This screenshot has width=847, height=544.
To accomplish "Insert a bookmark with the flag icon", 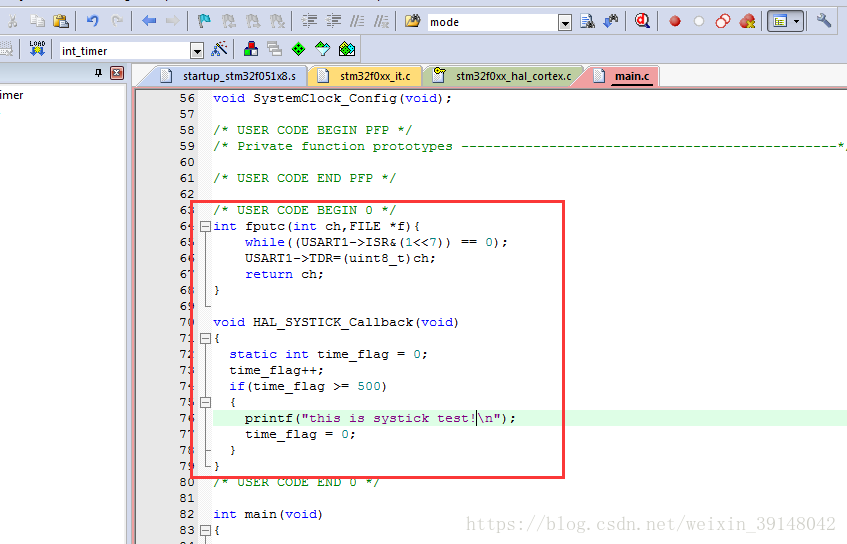I will point(204,22).
